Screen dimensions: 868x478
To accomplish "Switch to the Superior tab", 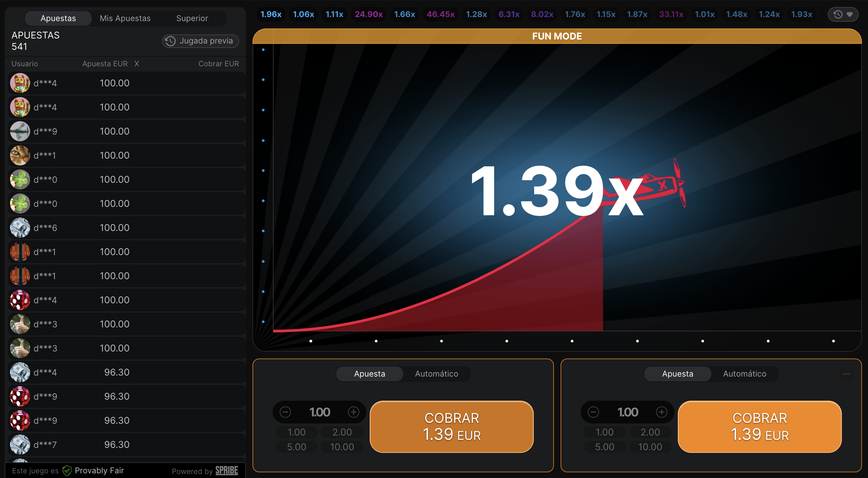I will point(192,18).
